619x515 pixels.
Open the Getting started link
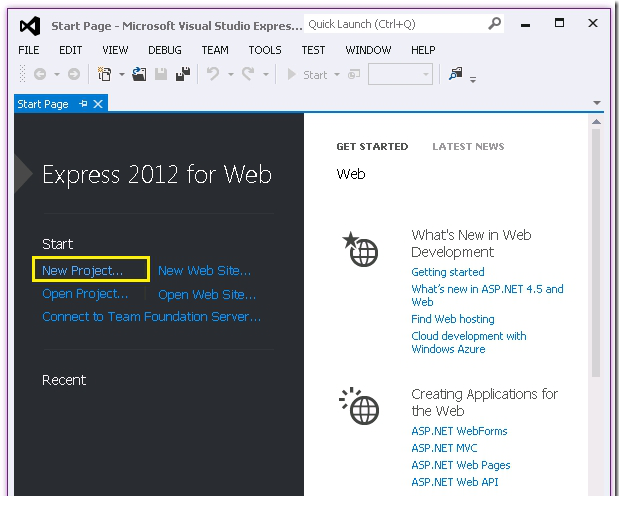click(448, 272)
